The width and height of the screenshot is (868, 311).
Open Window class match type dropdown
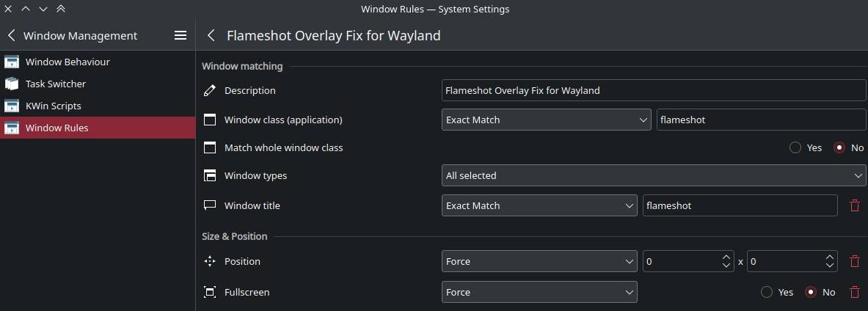point(547,120)
